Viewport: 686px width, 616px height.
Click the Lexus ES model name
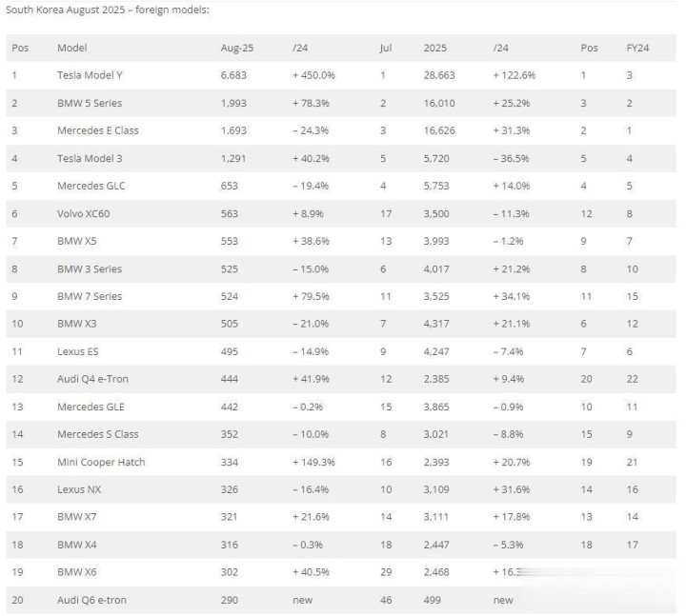pos(77,351)
